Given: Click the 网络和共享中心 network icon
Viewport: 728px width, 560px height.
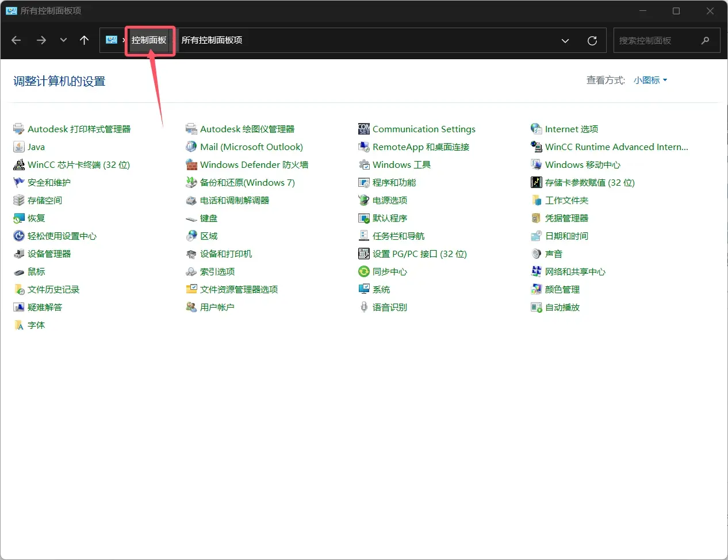Looking at the screenshot, I should (536, 271).
